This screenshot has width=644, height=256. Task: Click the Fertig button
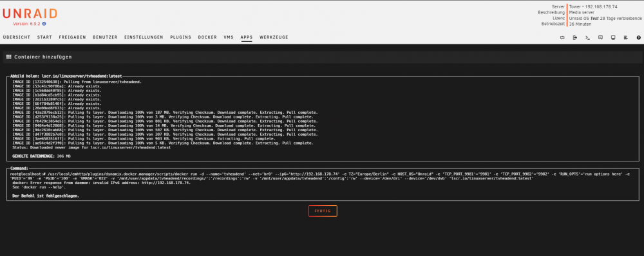tap(323, 211)
